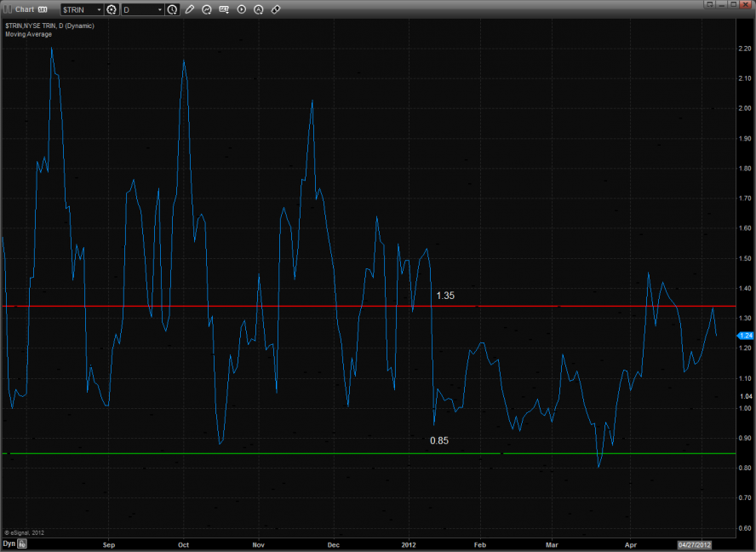Click the 1.24 current price marker
Viewport: 756px width, 552px height.
click(x=744, y=336)
